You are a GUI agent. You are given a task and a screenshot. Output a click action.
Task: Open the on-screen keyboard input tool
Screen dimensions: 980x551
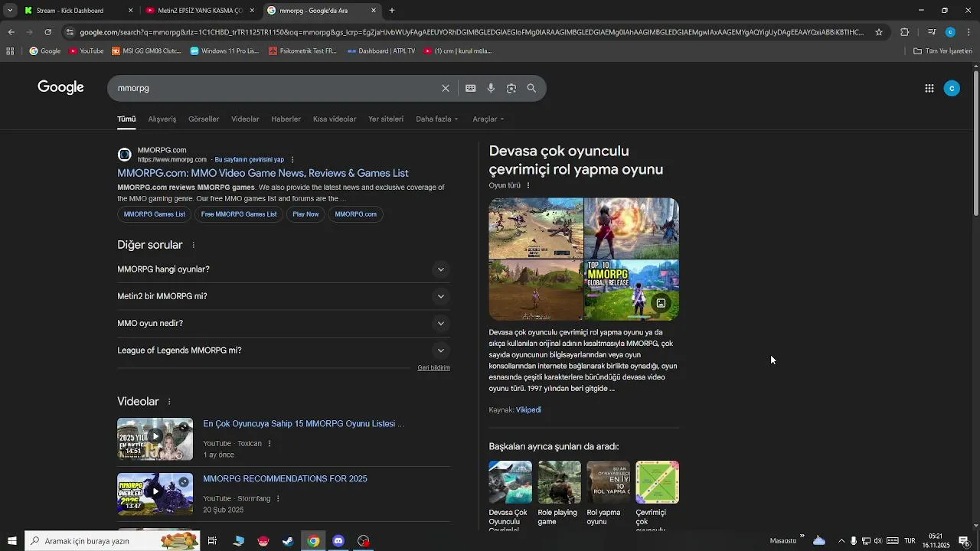point(471,88)
